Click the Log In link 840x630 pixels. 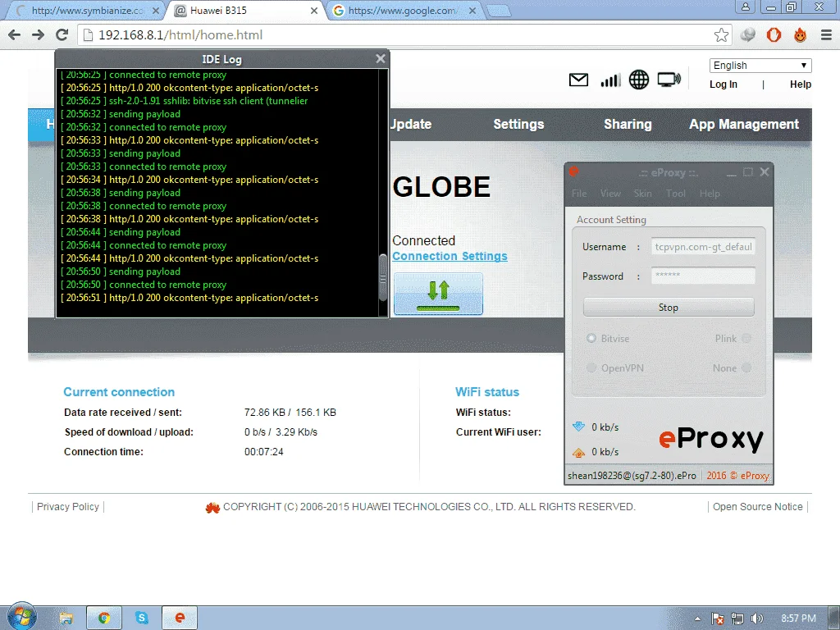coord(724,84)
